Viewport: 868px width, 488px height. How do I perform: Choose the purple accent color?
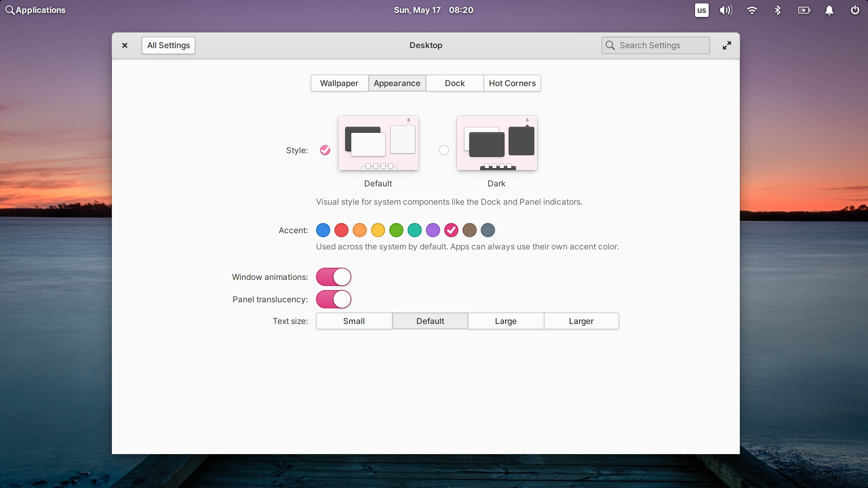click(x=433, y=230)
